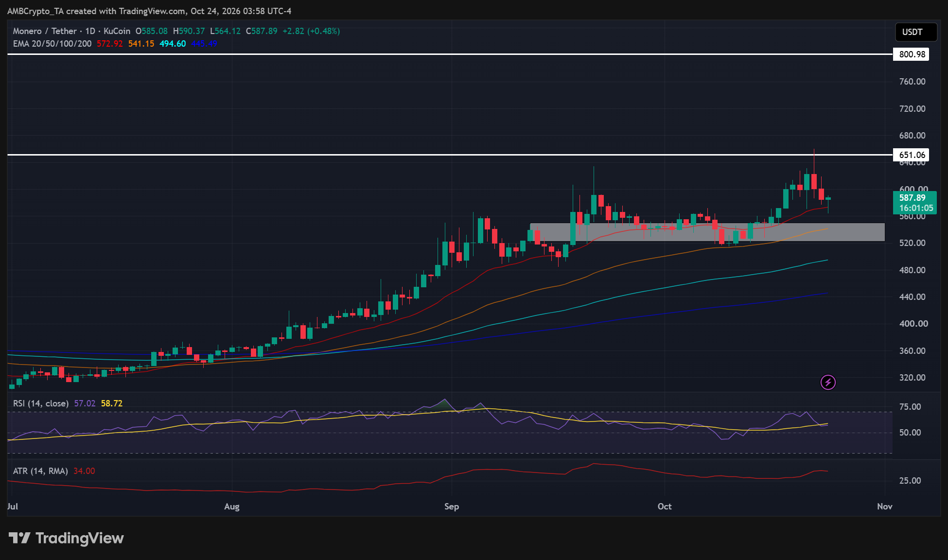This screenshot has height=560, width=948.
Task: Click the 360.00 price axis label
Action: coord(913,351)
